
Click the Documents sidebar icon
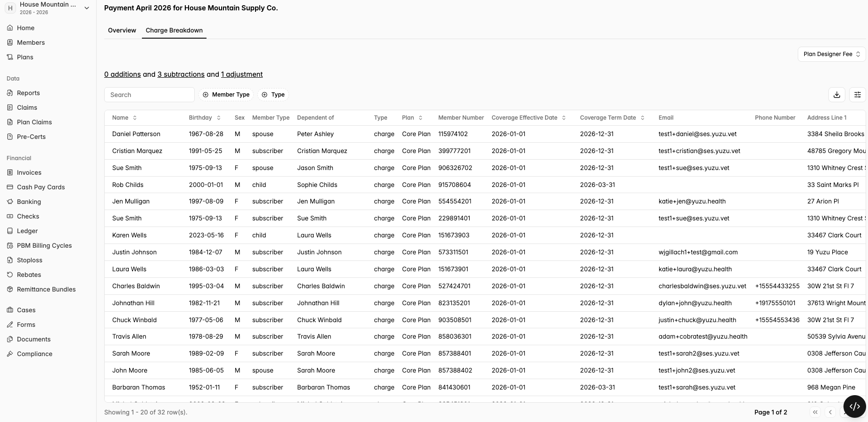10,339
